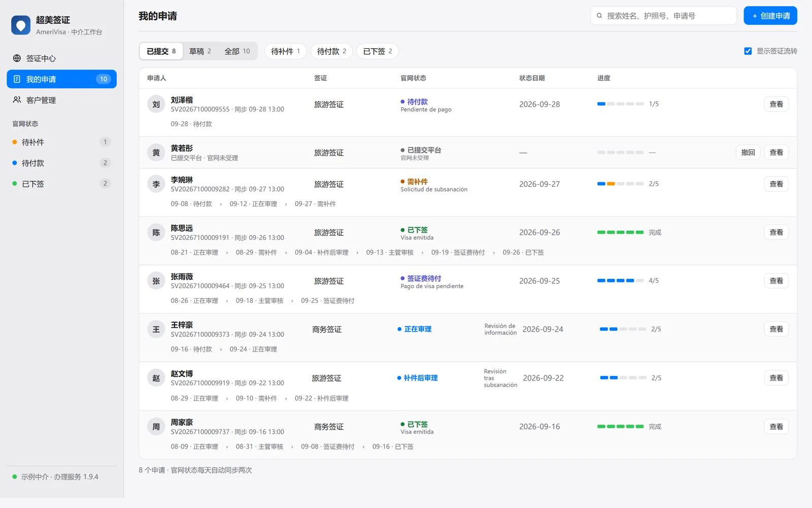Viewport: 812px width, 508px height.
Task: Click the 1/5 progress bar for 刘泽楷
Action: coord(620,104)
